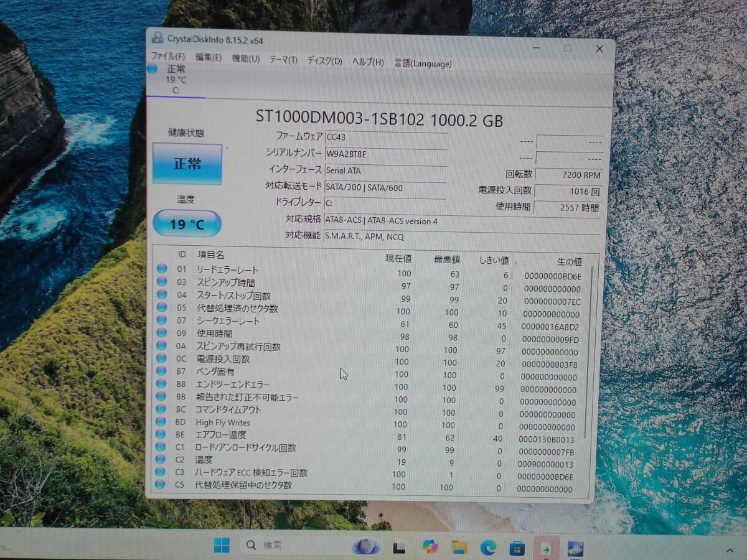This screenshot has width=747, height=560.
Task: Select the C: drive status orb
Action: tap(153, 69)
